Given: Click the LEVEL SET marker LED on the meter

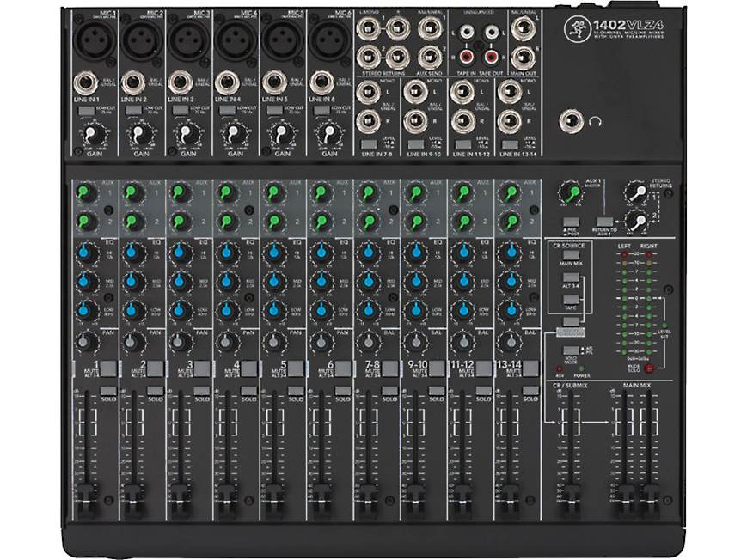Looking at the screenshot, I should point(664,325).
